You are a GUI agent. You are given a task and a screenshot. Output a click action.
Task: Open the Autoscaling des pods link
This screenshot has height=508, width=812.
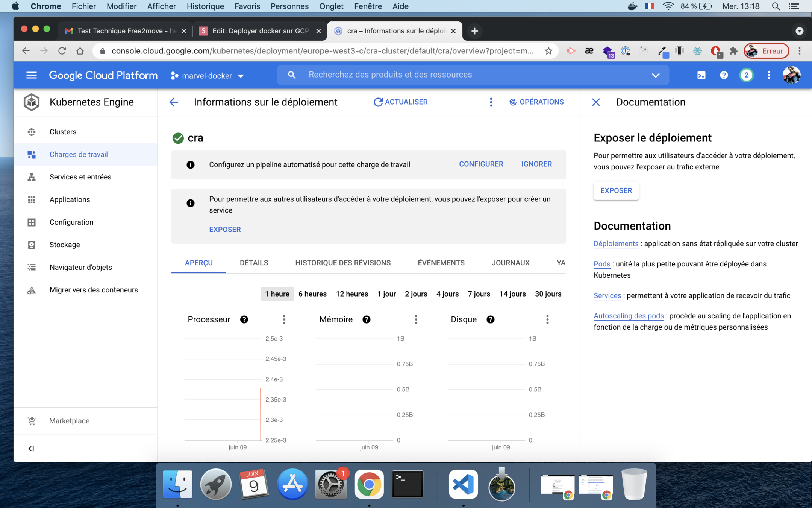629,316
